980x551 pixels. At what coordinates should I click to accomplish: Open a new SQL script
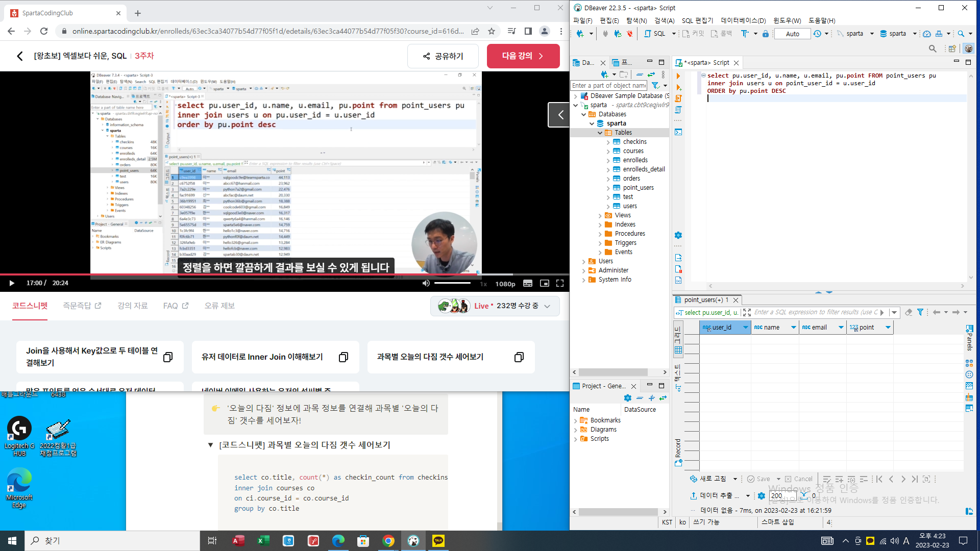point(655,34)
